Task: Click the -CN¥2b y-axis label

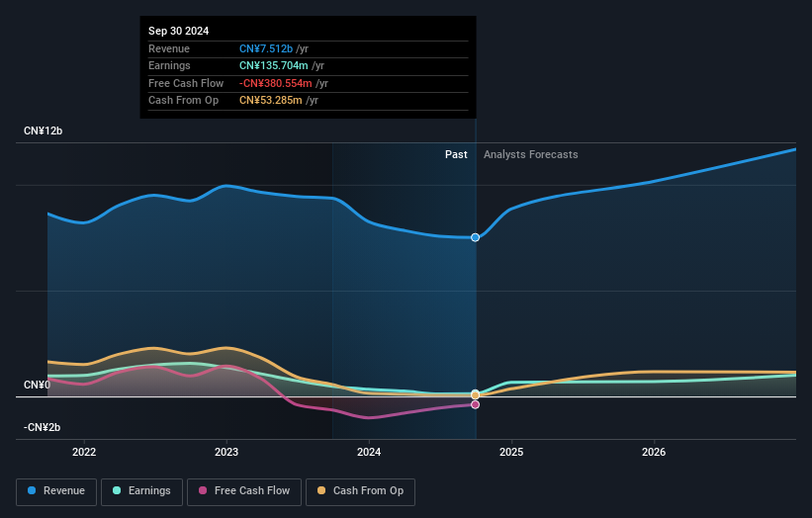Action: pyautogui.click(x=42, y=427)
